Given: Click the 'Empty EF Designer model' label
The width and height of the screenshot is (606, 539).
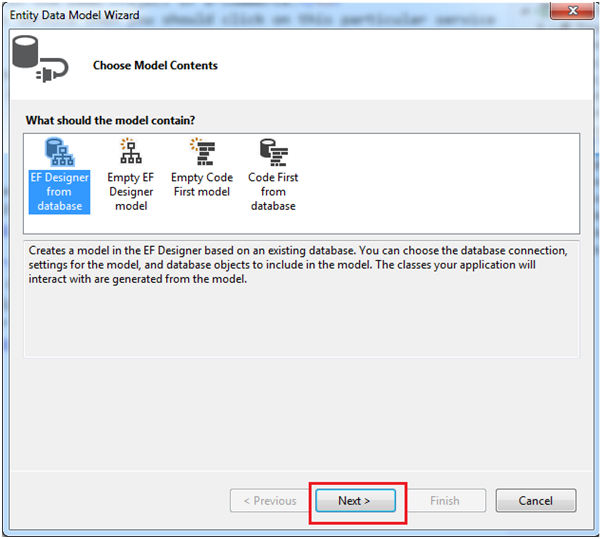Looking at the screenshot, I should pyautogui.click(x=131, y=192).
